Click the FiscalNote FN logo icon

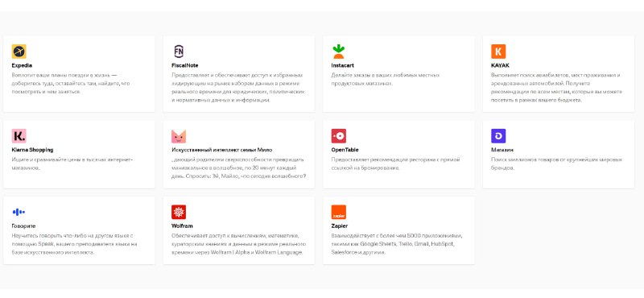(x=179, y=52)
